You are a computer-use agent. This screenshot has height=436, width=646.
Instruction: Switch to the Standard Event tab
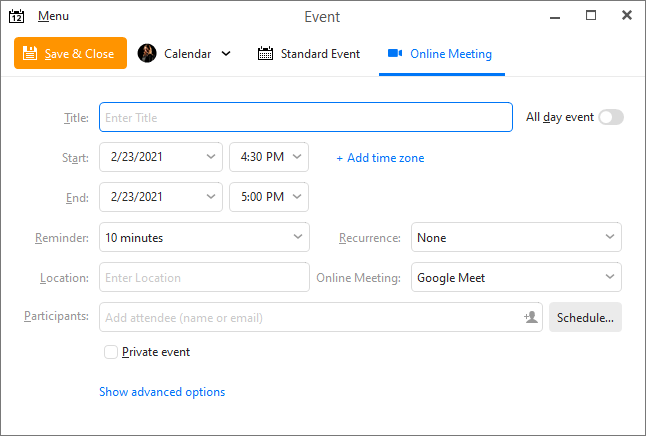(x=309, y=54)
